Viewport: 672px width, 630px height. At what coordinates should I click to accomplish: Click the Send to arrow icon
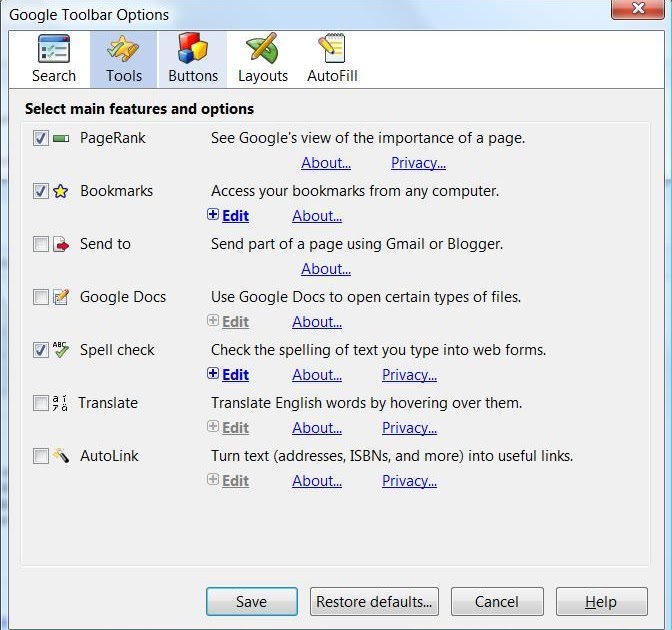[x=61, y=244]
